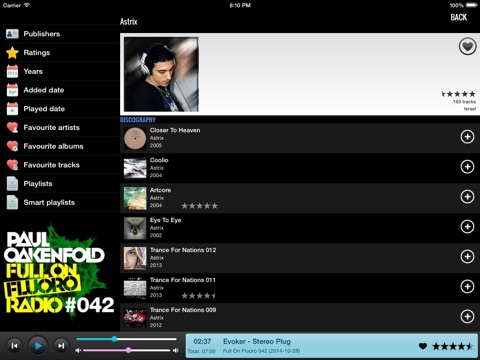Open Full On Fluoro Radio #042 artwork

[x=59, y=272]
